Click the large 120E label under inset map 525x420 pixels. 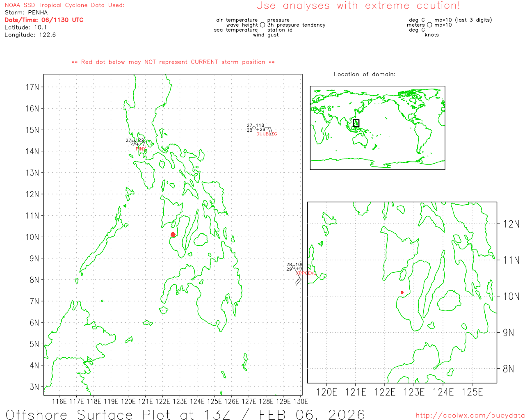coord(326,392)
